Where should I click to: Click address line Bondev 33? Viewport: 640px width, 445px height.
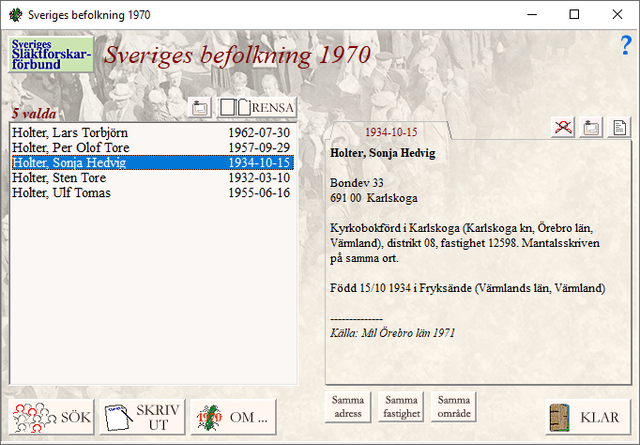coord(357,183)
